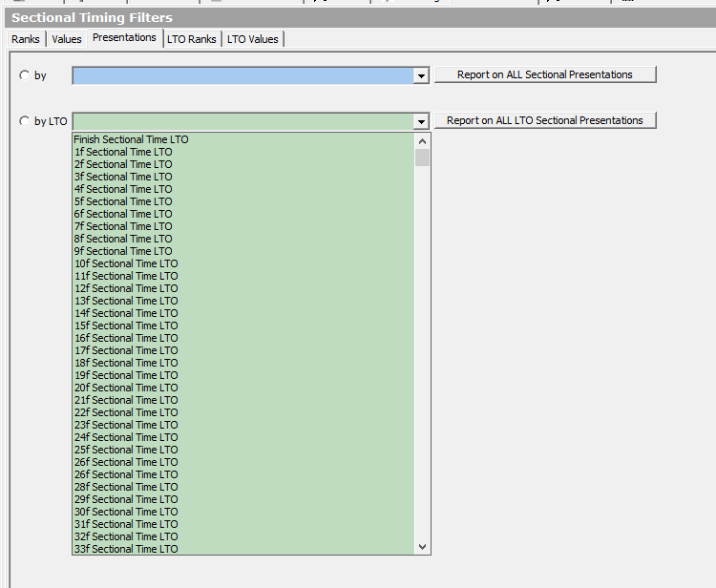Choose 4f Sectional Time LTO

pyautogui.click(x=243, y=189)
